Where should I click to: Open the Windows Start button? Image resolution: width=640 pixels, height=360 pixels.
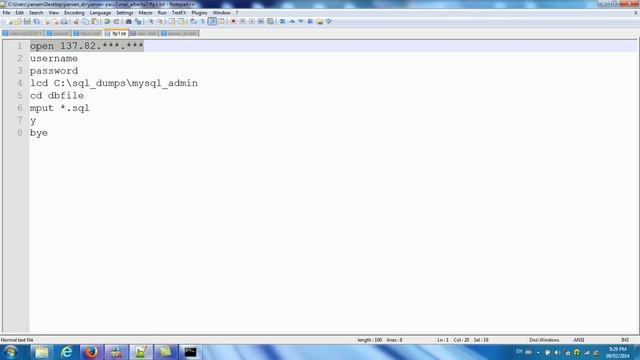tap(10, 352)
